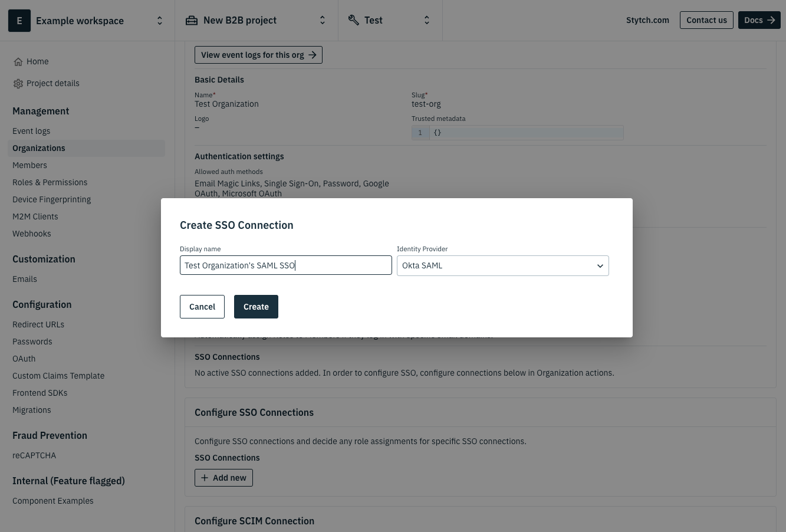Click the E workspace logo square
This screenshot has width=786, height=532.
19,21
